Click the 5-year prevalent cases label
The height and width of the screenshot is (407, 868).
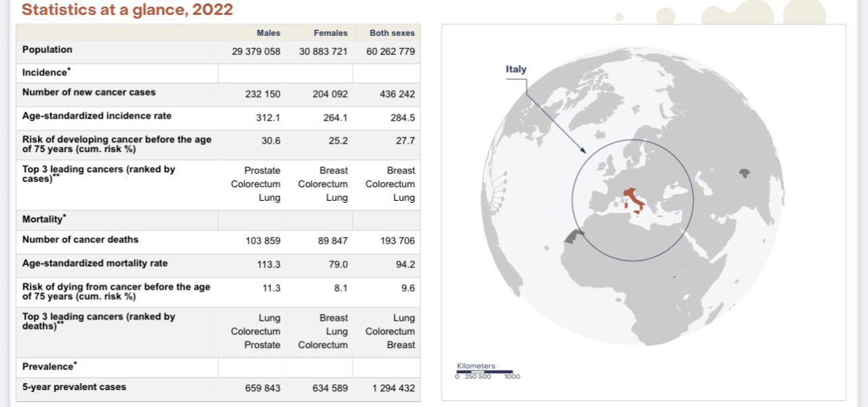pos(74,387)
